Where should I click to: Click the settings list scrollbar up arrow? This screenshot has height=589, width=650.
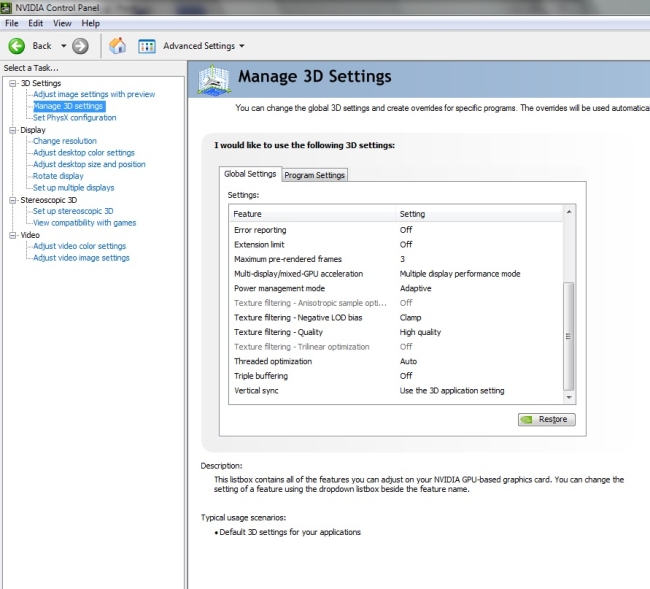pyautogui.click(x=569, y=212)
